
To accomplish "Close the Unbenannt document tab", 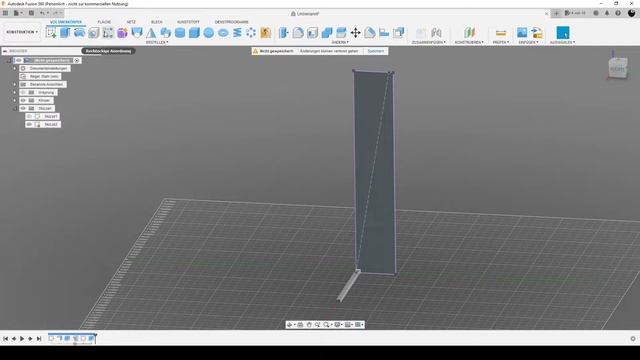I will (x=547, y=13).
